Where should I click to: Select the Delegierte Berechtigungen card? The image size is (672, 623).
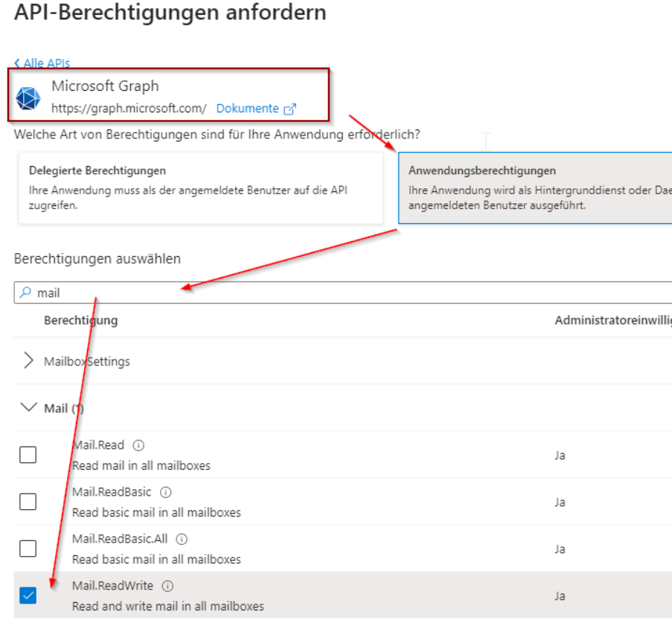point(201,188)
